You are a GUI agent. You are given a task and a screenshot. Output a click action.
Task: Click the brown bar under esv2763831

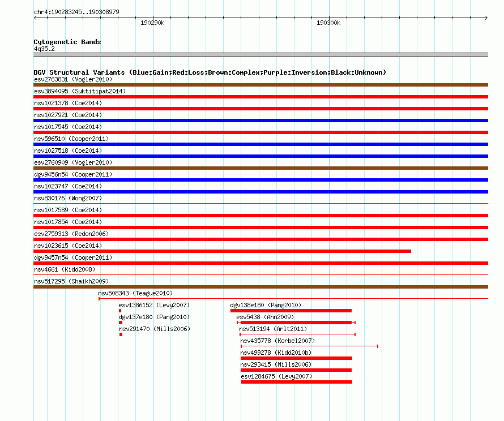point(260,85)
